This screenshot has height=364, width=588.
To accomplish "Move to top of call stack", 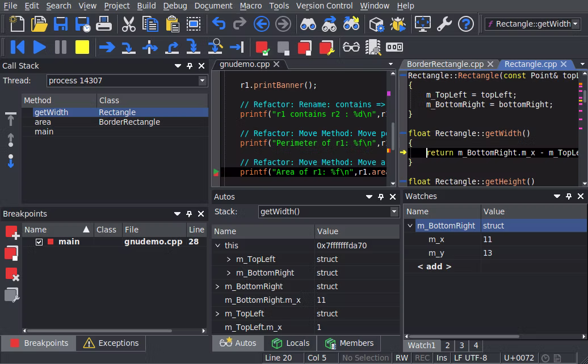I will (x=10, y=118).
